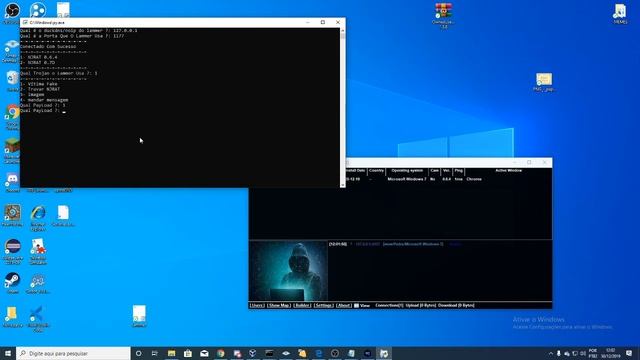640x360 pixels.
Task: Click the log entry line in njRAT
Action: (396, 244)
